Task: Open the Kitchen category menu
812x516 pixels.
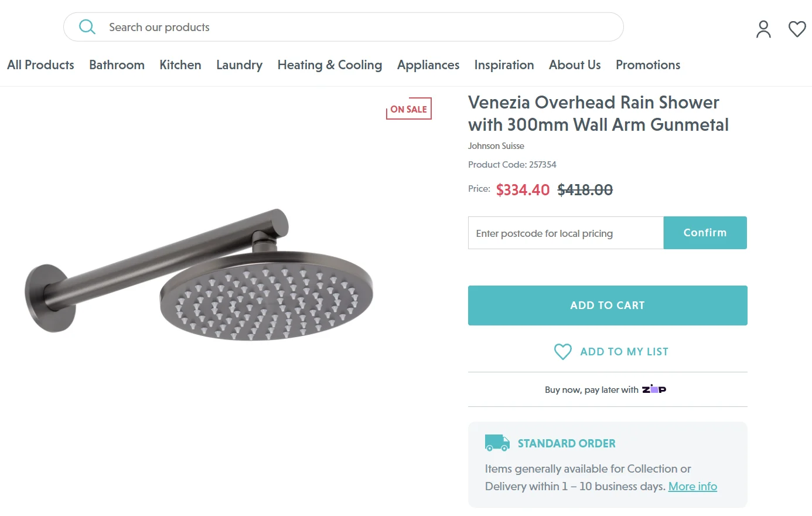Action: click(180, 65)
